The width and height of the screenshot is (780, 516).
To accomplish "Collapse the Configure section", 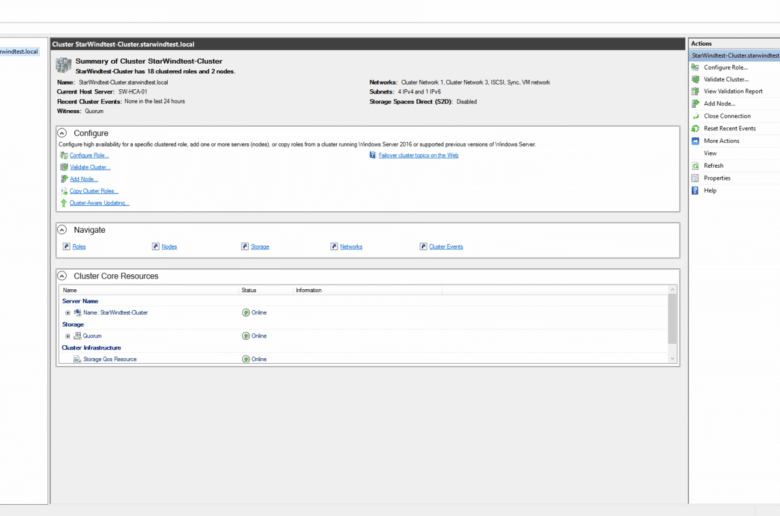I will click(62, 133).
